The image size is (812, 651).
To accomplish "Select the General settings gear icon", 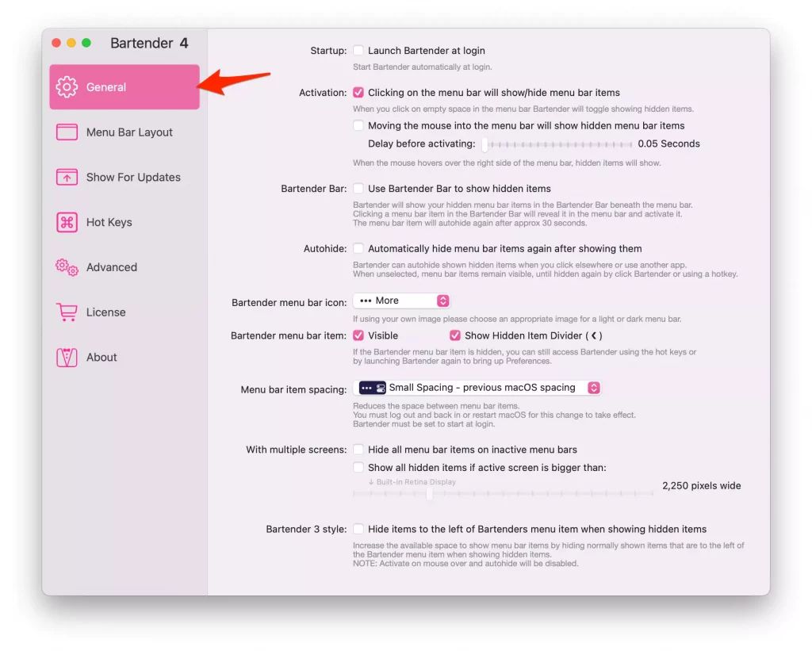I will (67, 87).
